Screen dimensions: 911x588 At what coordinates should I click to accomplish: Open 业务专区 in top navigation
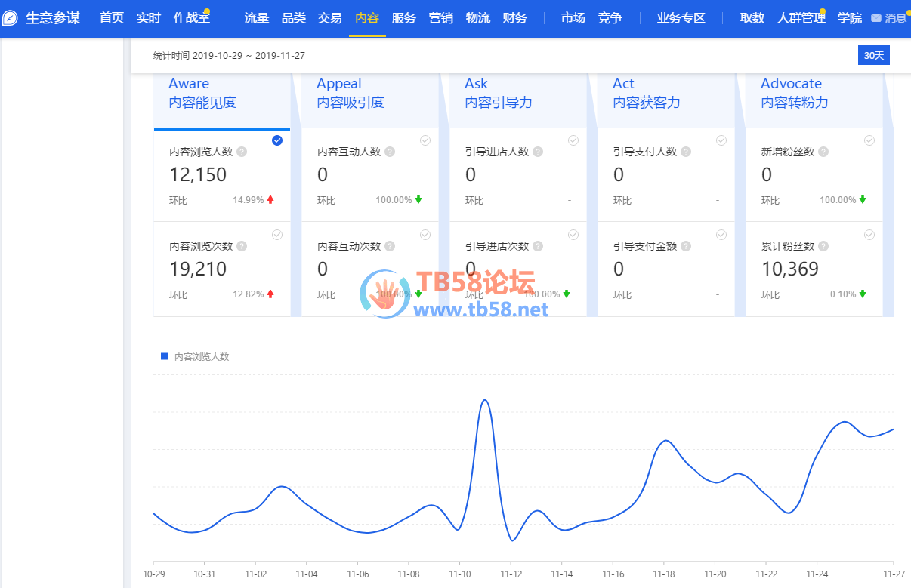(x=681, y=18)
